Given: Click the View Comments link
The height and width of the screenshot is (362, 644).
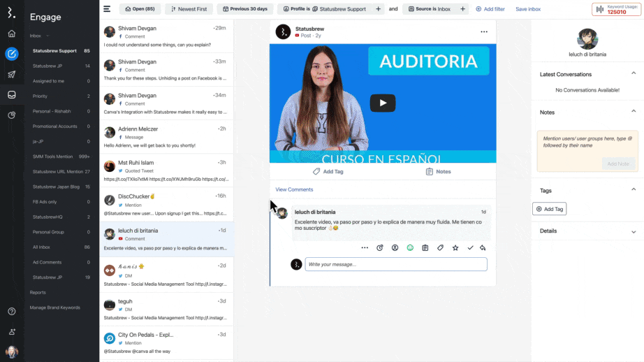Looking at the screenshot, I should pos(294,189).
